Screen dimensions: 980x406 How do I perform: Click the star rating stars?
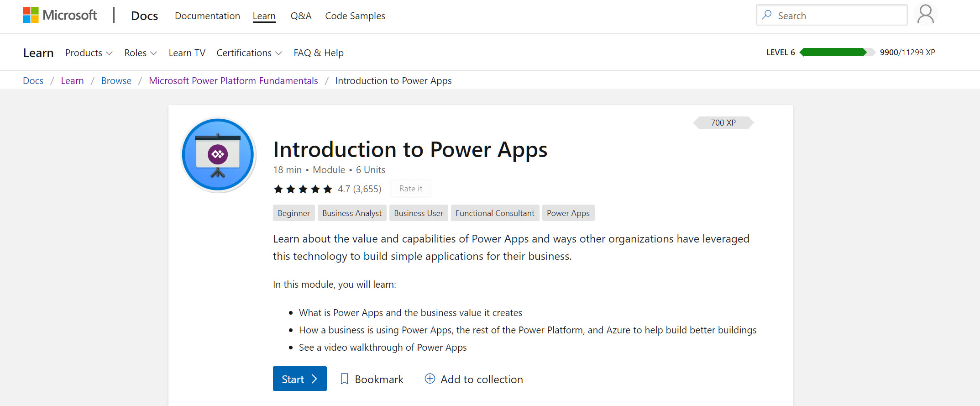click(x=303, y=189)
